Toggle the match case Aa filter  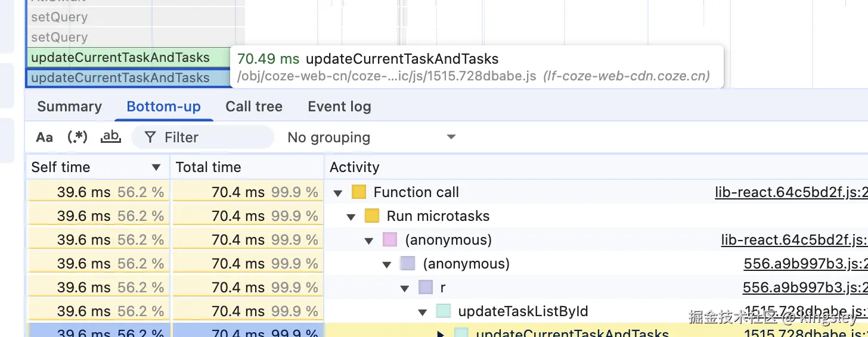tap(45, 138)
